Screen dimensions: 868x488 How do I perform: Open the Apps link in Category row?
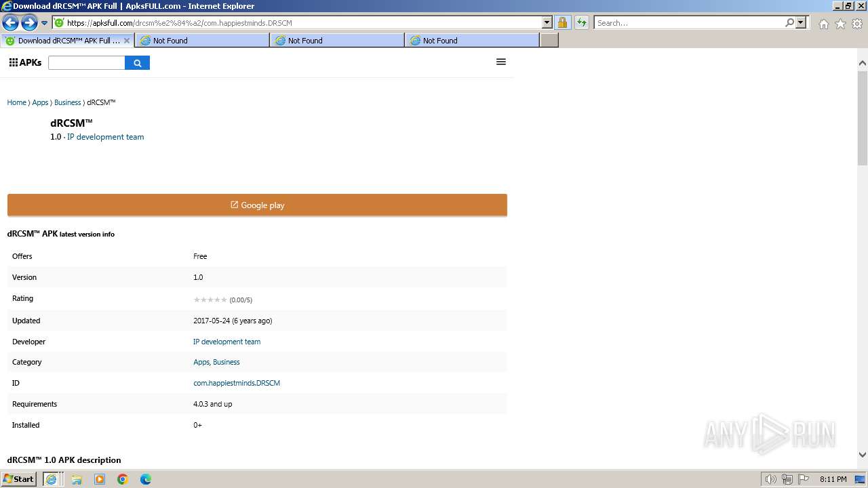tap(201, 362)
